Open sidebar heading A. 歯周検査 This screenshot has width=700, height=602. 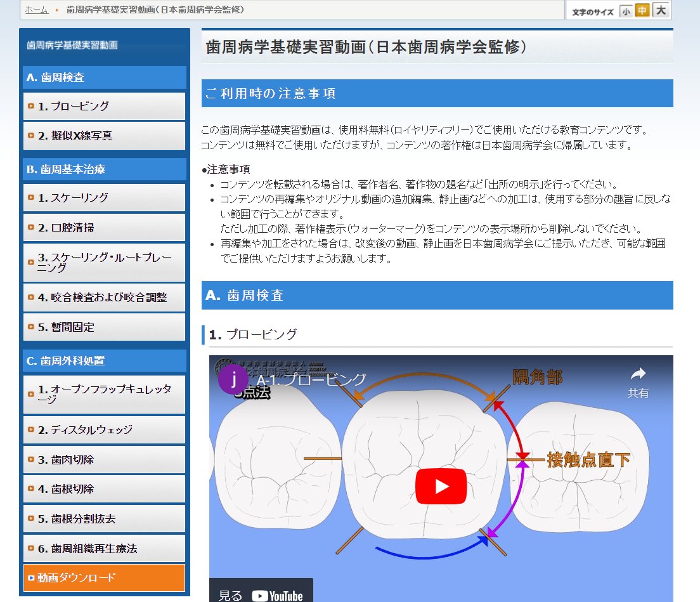click(x=105, y=77)
